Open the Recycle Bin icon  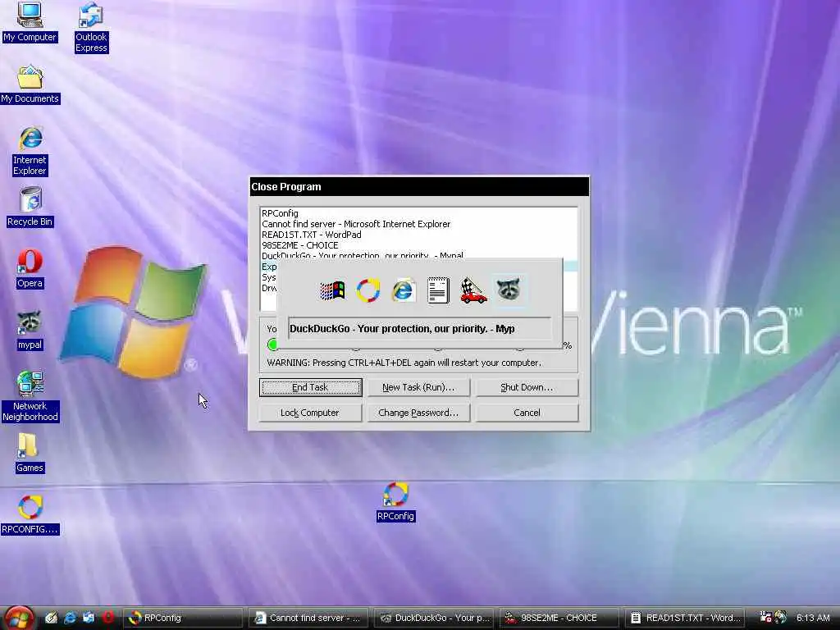coord(30,207)
